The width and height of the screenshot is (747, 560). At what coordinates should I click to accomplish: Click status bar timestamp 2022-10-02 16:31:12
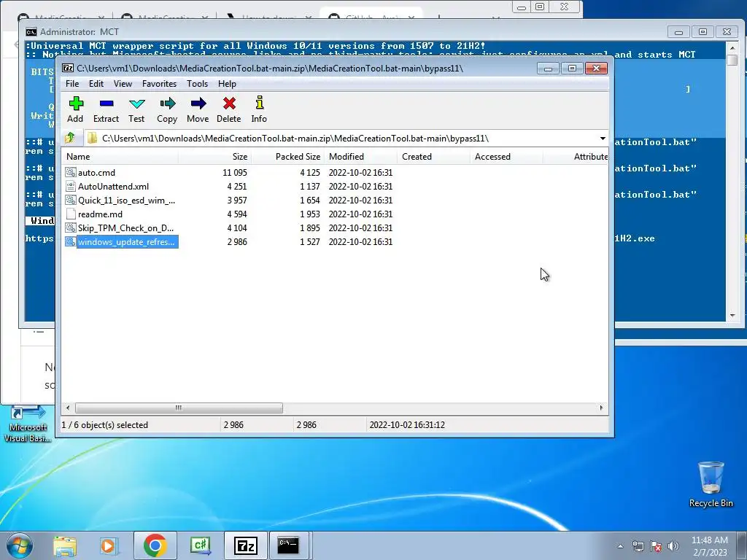[407, 425]
